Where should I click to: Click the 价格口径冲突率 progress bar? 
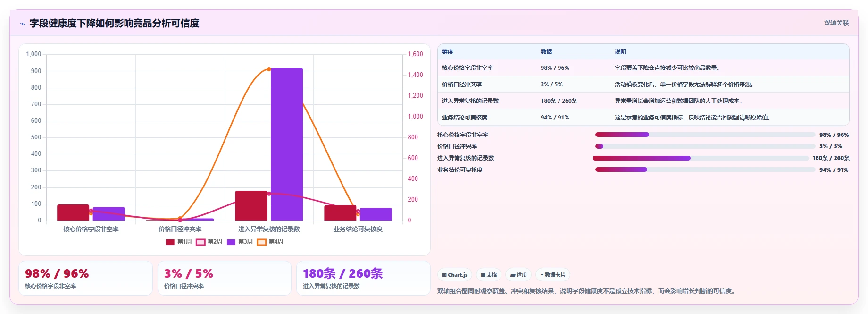(705, 146)
